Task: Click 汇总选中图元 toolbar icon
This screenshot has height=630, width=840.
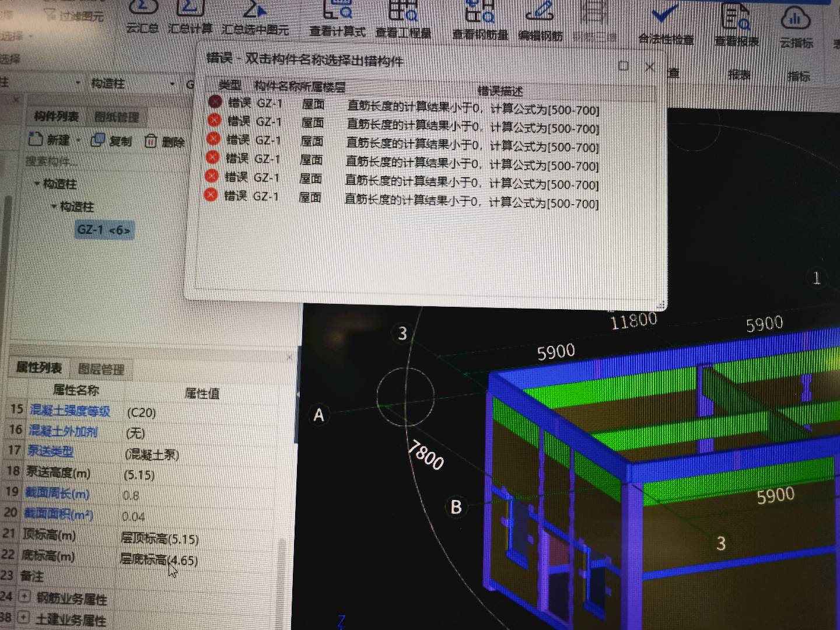Action: [x=256, y=19]
